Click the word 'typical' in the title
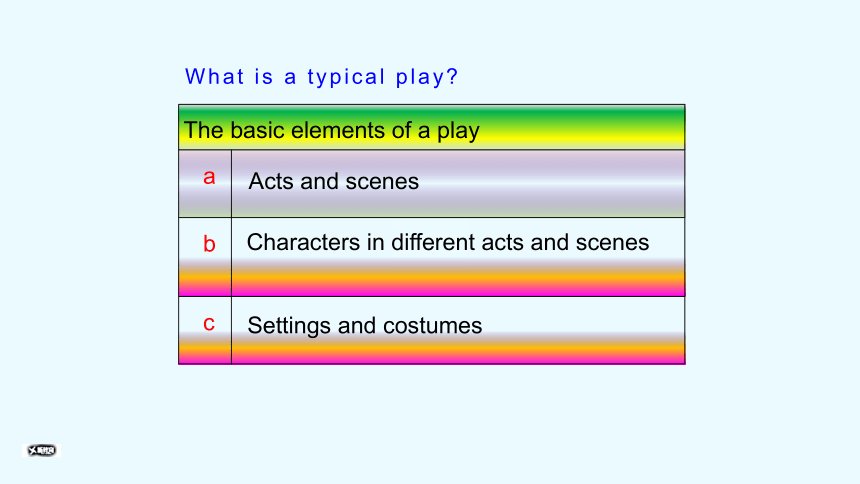The height and width of the screenshot is (484, 860). (346, 77)
